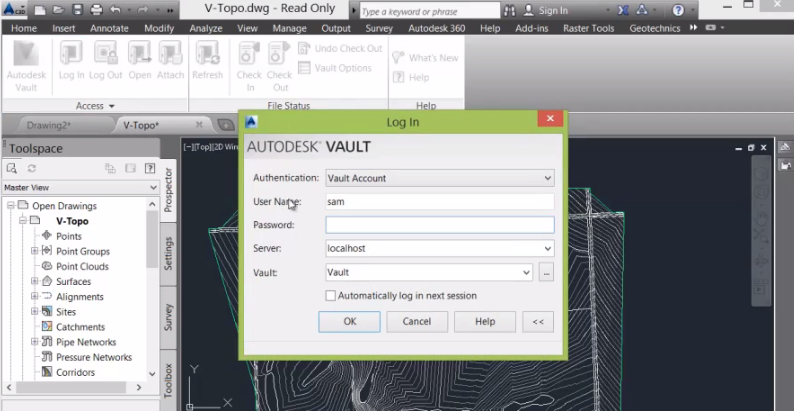
Task: Expand the Sites tree node
Action: (x=34, y=312)
